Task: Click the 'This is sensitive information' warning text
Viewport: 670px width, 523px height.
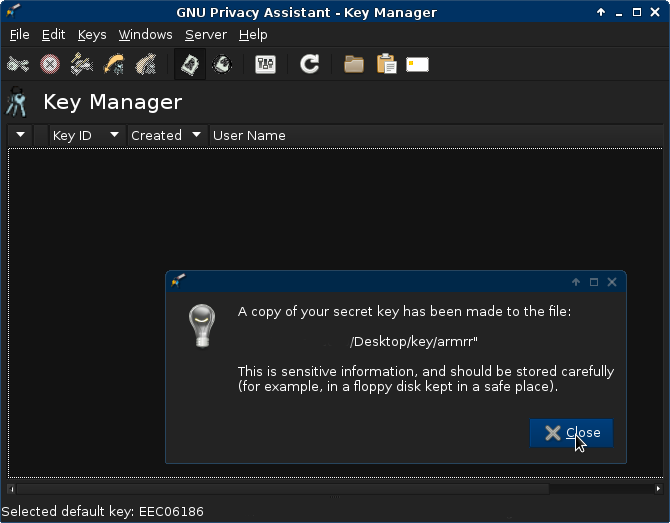Action: click(426, 379)
